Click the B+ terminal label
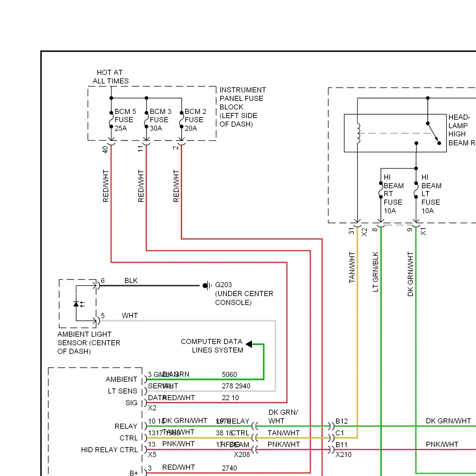This screenshot has height=476, width=476. [x=134, y=473]
